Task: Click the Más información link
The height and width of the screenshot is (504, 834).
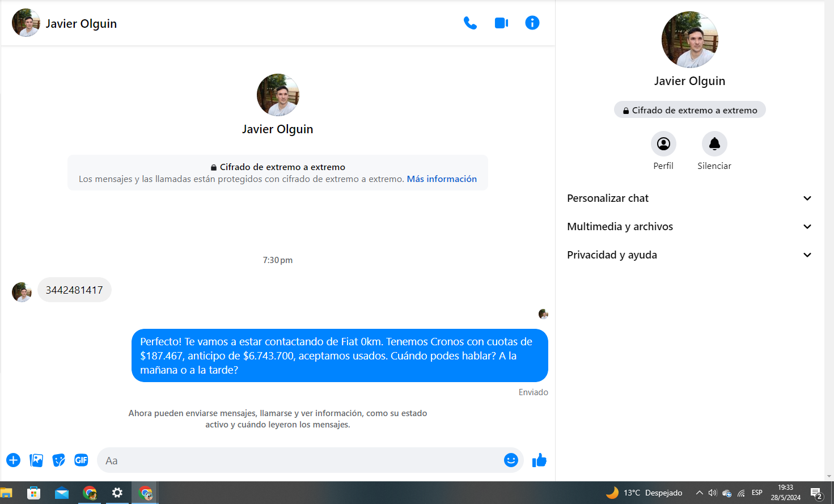Action: [442, 179]
